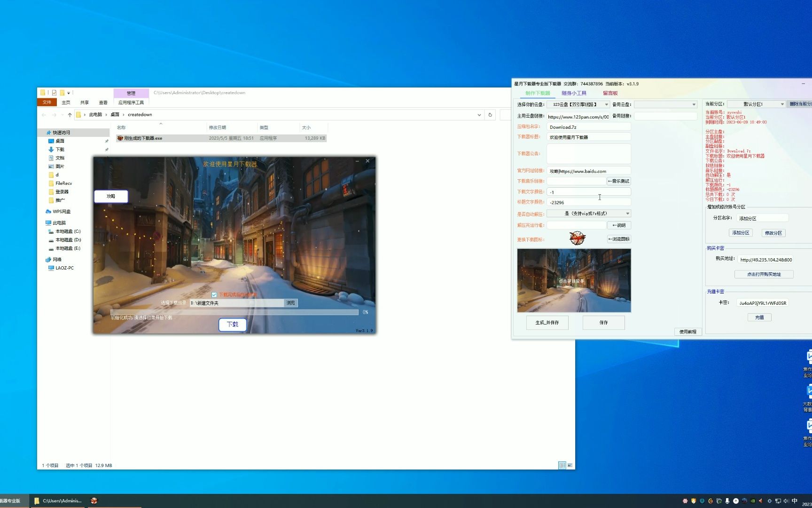Open the 当前分区 dropdown

coord(756,104)
